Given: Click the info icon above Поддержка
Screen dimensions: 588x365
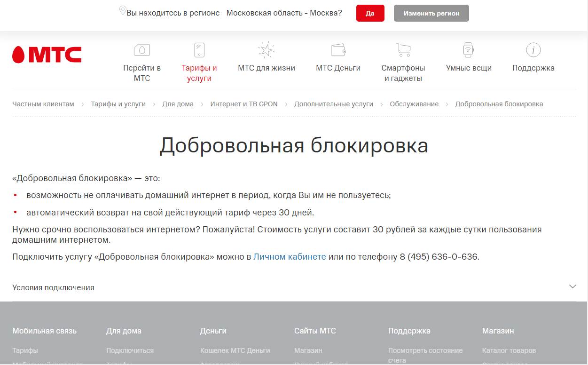Looking at the screenshot, I should pos(533,50).
